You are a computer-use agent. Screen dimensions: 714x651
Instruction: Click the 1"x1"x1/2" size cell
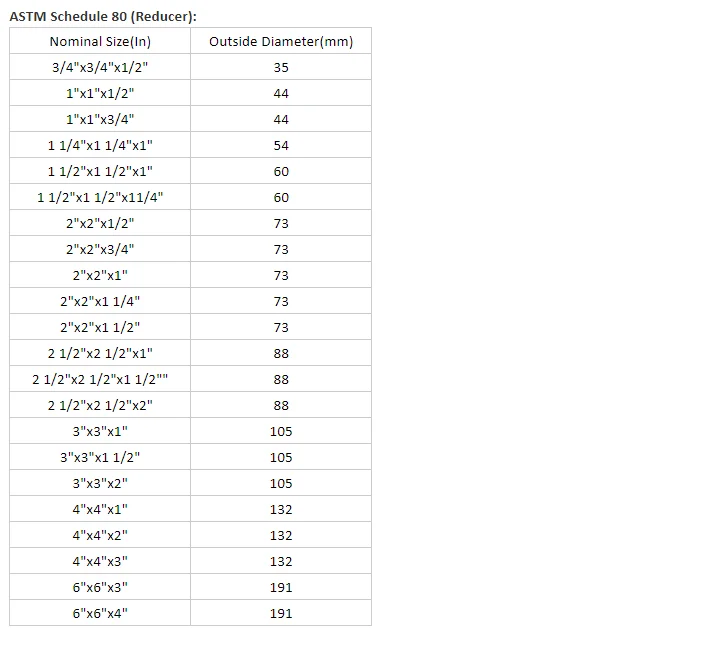100,93
